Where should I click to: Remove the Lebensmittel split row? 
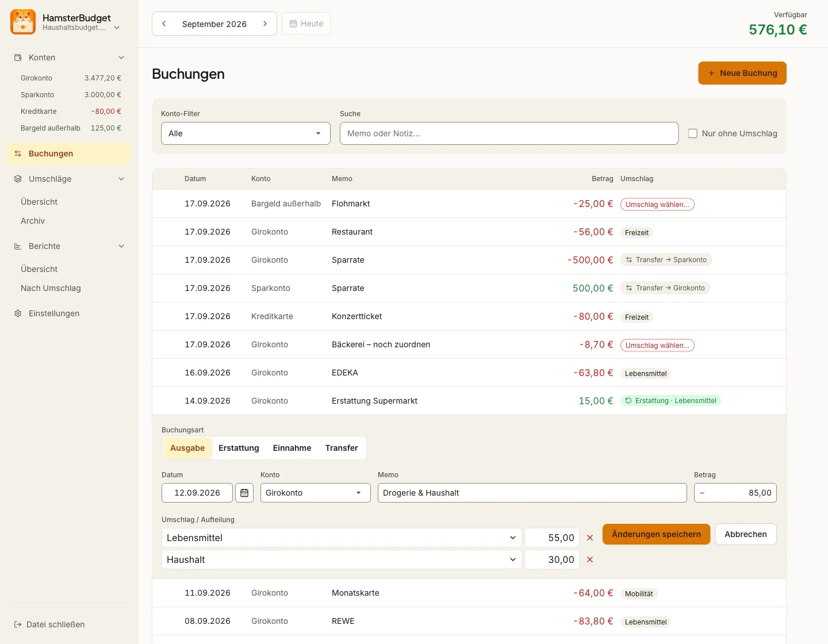pos(590,538)
